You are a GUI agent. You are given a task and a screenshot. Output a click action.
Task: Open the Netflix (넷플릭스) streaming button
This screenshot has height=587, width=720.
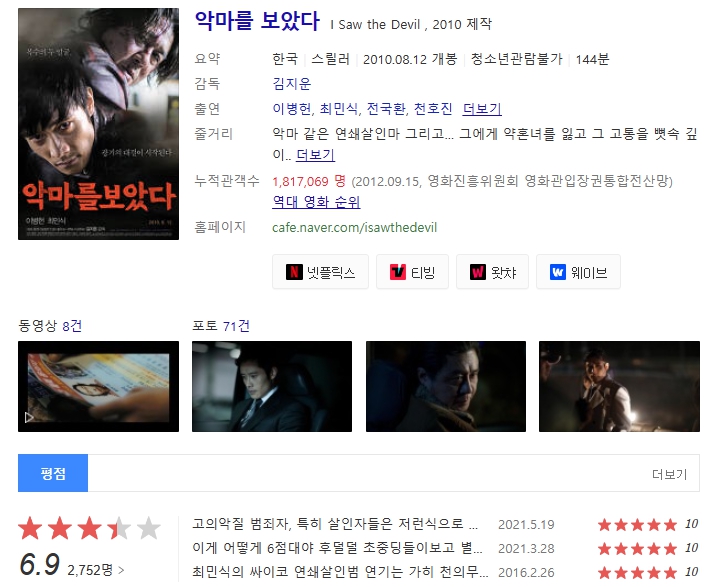320,272
